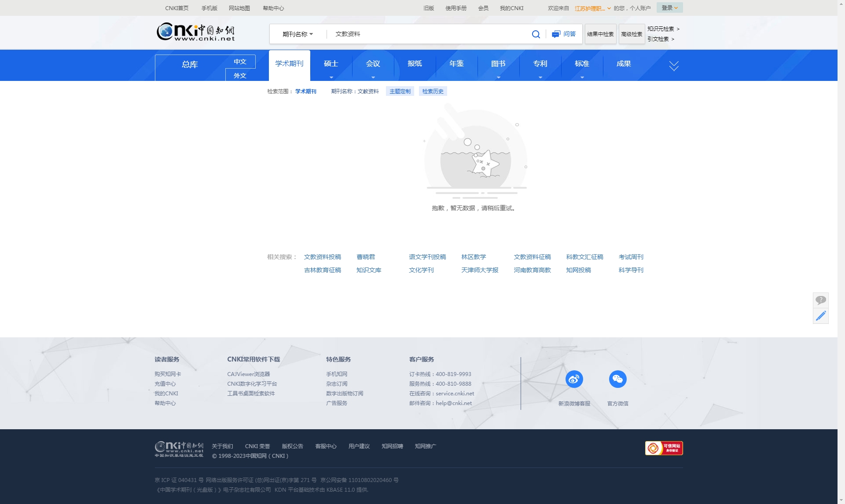Open the 登录 dropdown at top right
Image resolution: width=845 pixels, height=504 pixels.
coord(669,8)
